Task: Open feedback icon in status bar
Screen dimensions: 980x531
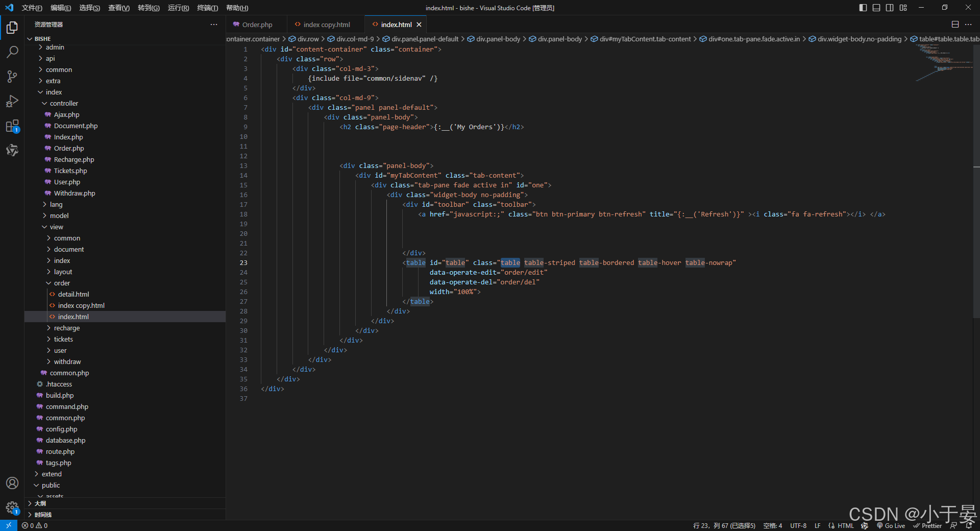Action: pyautogui.click(x=953, y=525)
